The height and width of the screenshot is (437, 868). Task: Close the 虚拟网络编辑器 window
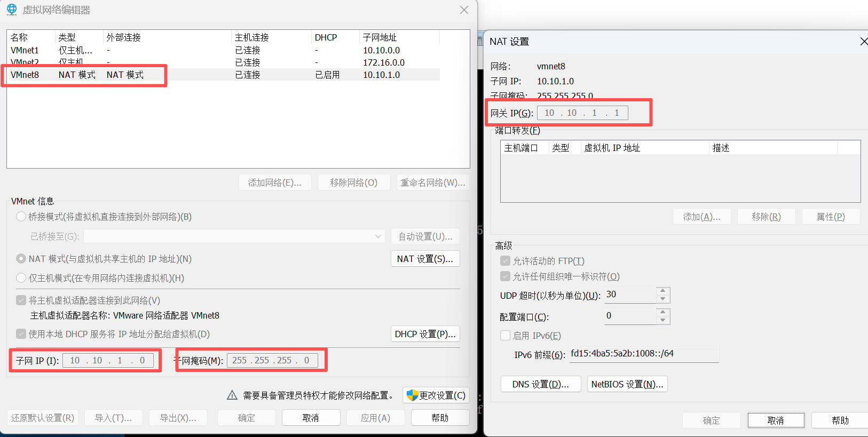(x=464, y=10)
